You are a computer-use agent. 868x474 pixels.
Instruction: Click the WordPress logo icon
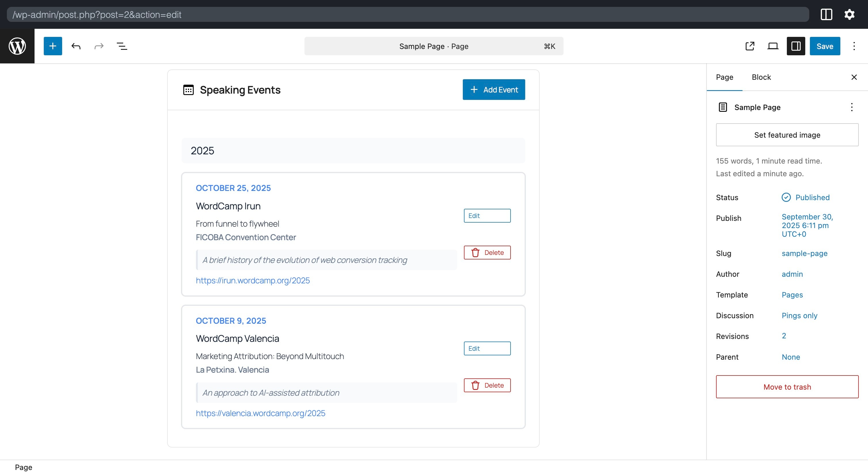[17, 46]
